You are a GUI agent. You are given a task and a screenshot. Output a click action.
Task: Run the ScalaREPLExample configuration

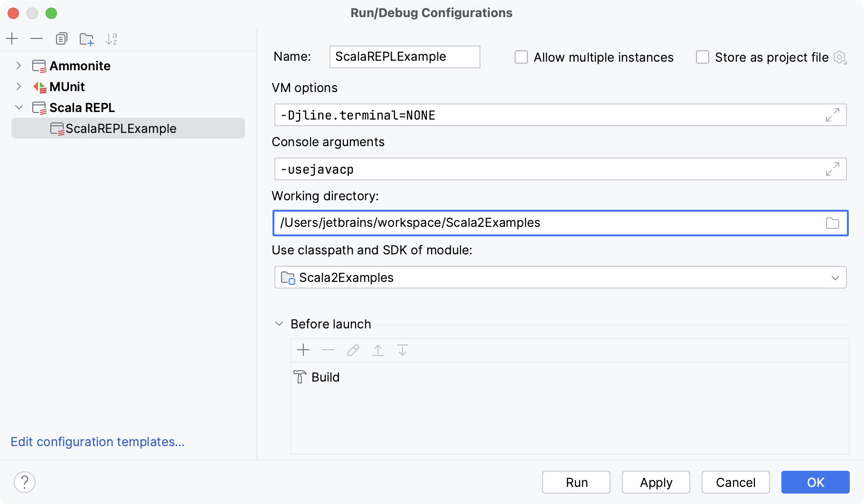pyautogui.click(x=576, y=482)
